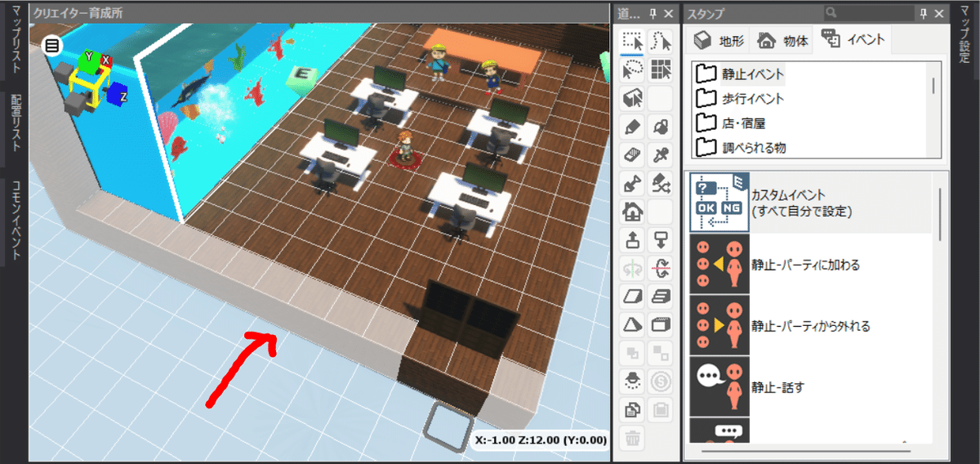Viewport: 980px width, 464px height.
Task: Open the round hamburger menu in viewport
Action: tap(51, 46)
